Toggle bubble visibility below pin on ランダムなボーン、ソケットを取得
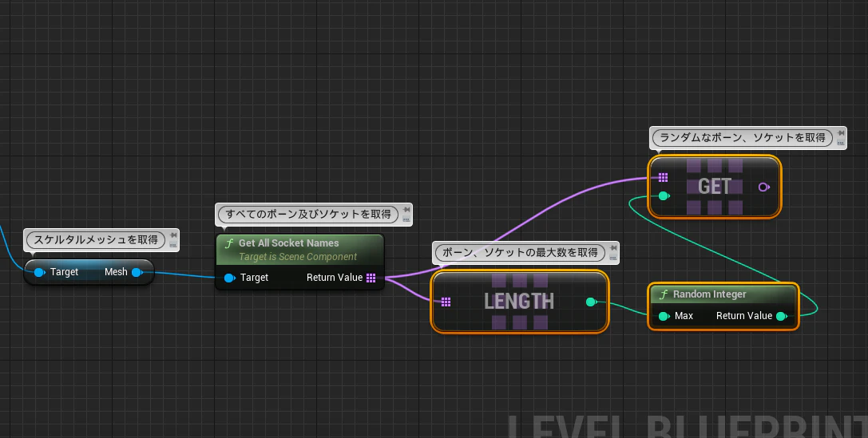This screenshot has height=438, width=868. [841, 143]
